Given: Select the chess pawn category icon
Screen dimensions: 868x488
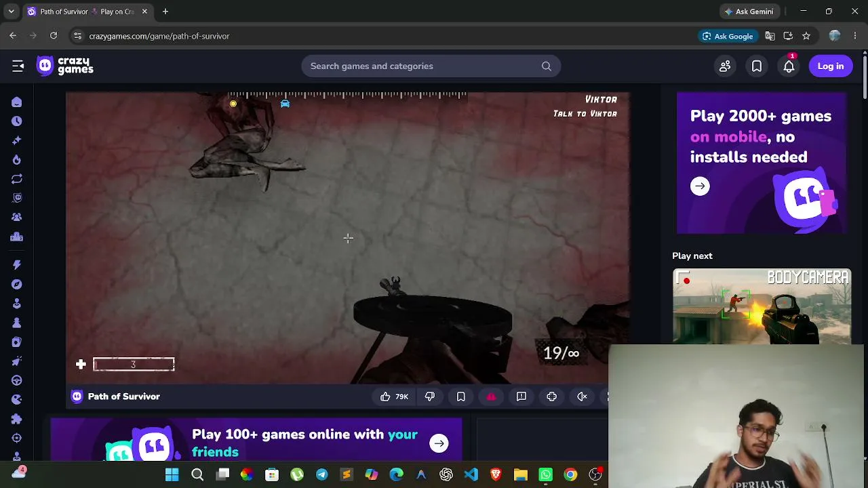Looking at the screenshot, I should (x=17, y=323).
